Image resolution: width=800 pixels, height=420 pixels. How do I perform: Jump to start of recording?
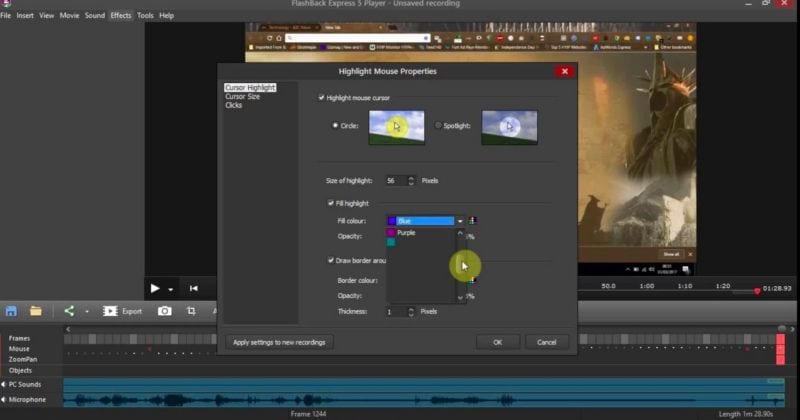coord(193,288)
